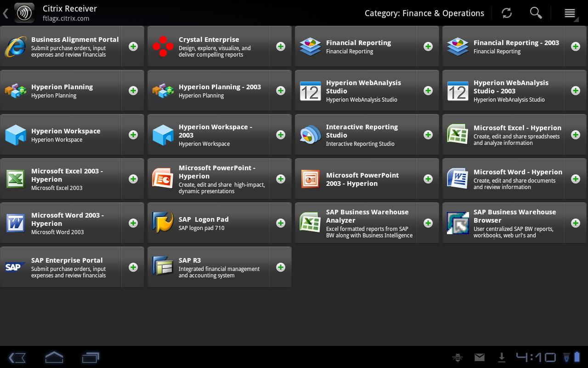Add SAP Logon Pad with its plus
The image size is (588, 368).
(x=281, y=223)
